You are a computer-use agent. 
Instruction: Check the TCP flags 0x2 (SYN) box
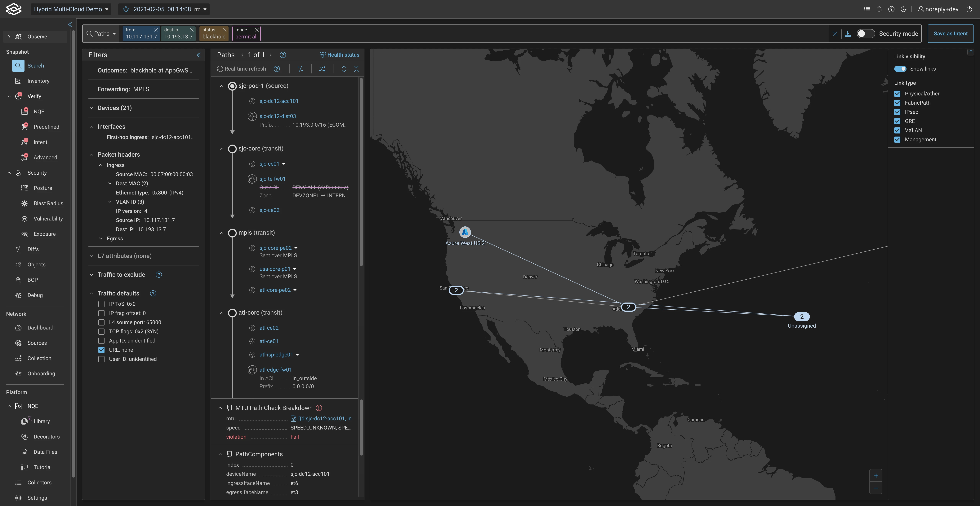pyautogui.click(x=101, y=332)
